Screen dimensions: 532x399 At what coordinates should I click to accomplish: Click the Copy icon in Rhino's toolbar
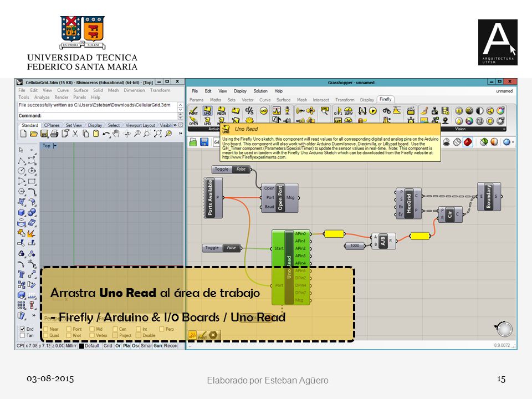85,134
